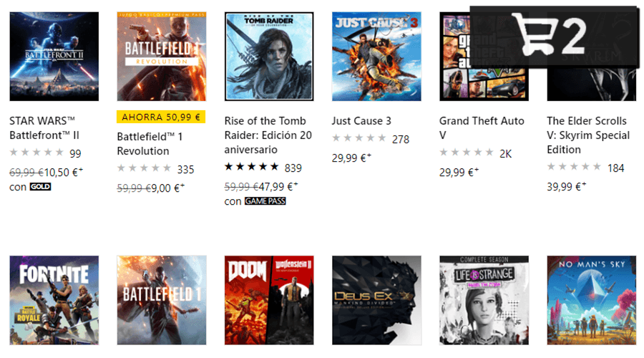Click the AHORRA 50,99 € savings badge
This screenshot has height=358, width=644.
tap(161, 117)
